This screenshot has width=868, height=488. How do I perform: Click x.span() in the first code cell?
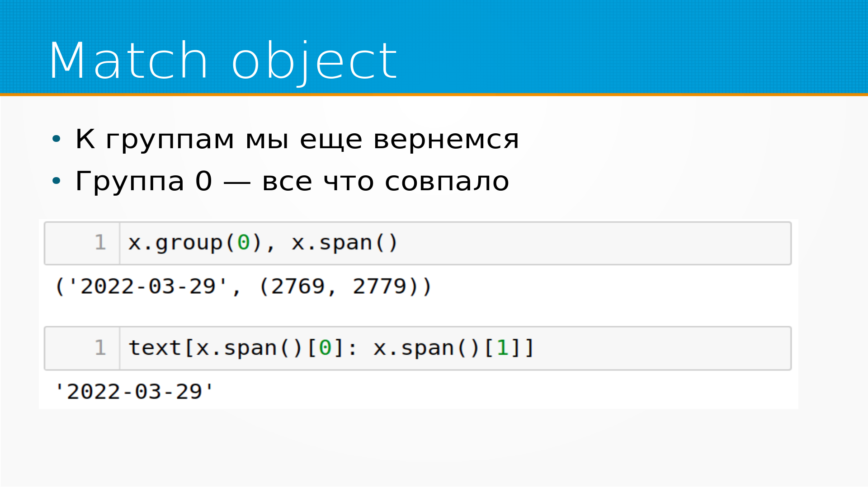coord(344,243)
